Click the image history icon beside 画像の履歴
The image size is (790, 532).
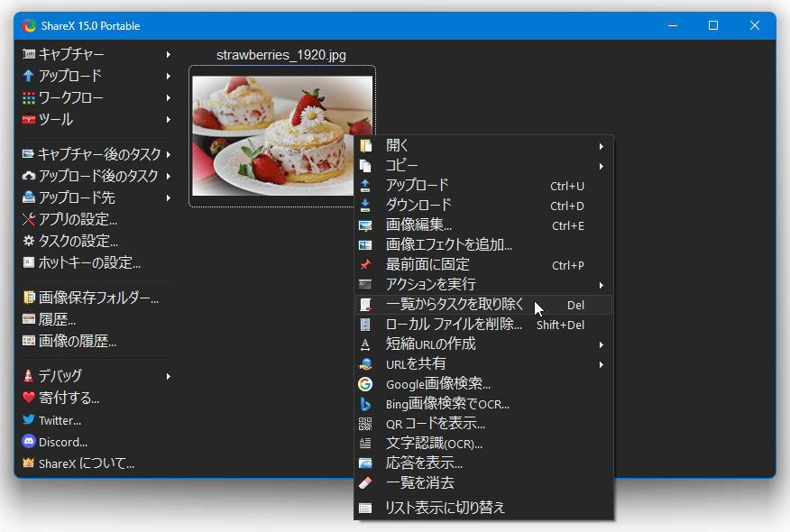(29, 341)
